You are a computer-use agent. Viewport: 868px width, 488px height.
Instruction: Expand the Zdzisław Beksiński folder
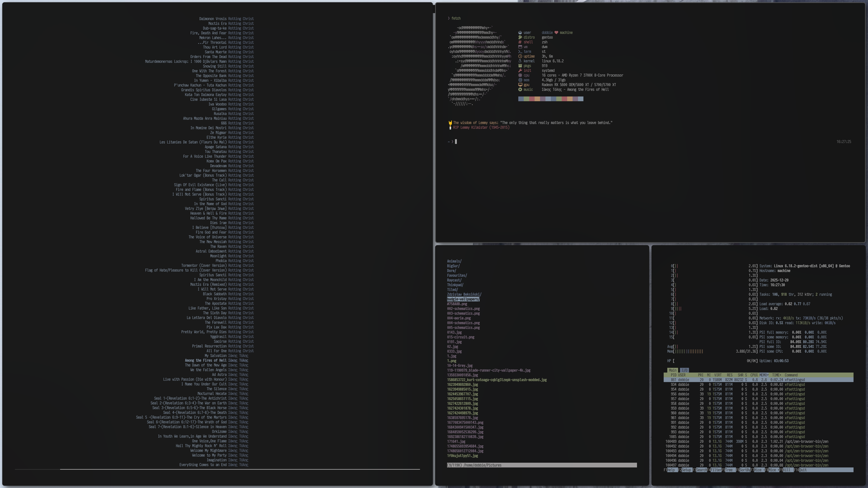coord(464,295)
